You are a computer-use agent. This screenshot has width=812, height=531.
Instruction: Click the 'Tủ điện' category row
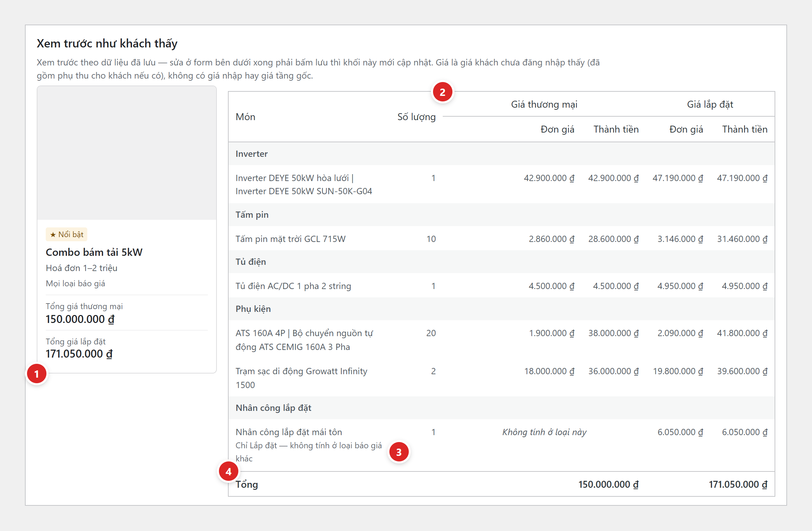(x=501, y=262)
